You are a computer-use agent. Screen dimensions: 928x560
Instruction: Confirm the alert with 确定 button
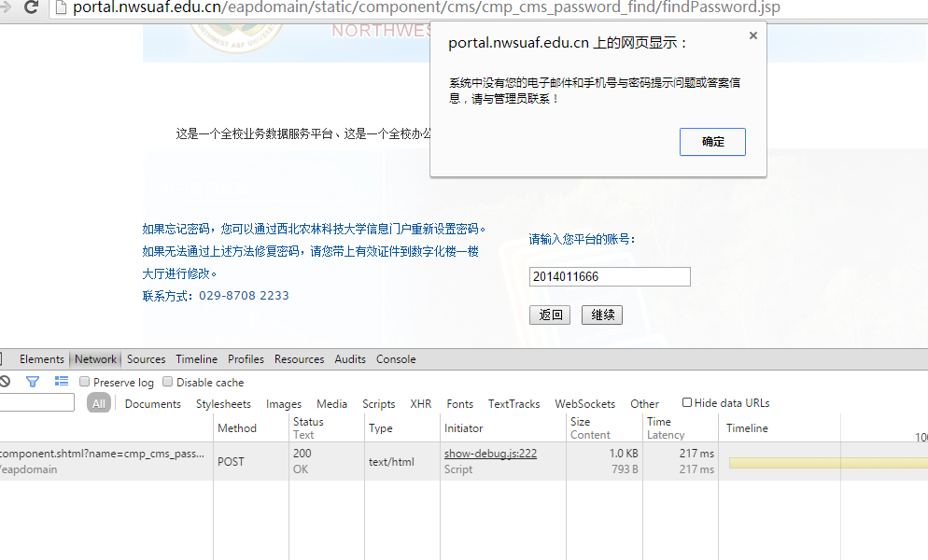[x=712, y=142]
